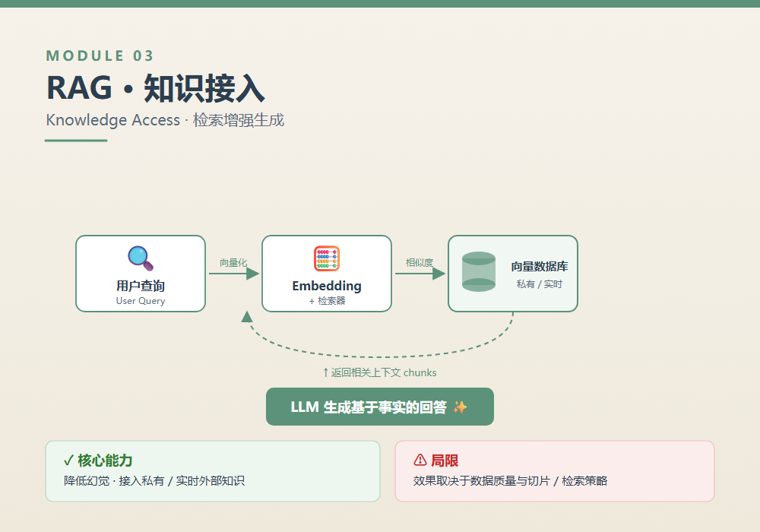Viewport: 760px width, 532px height.
Task: Click the checkmark icon beside 核心能力
Action: 68,461
